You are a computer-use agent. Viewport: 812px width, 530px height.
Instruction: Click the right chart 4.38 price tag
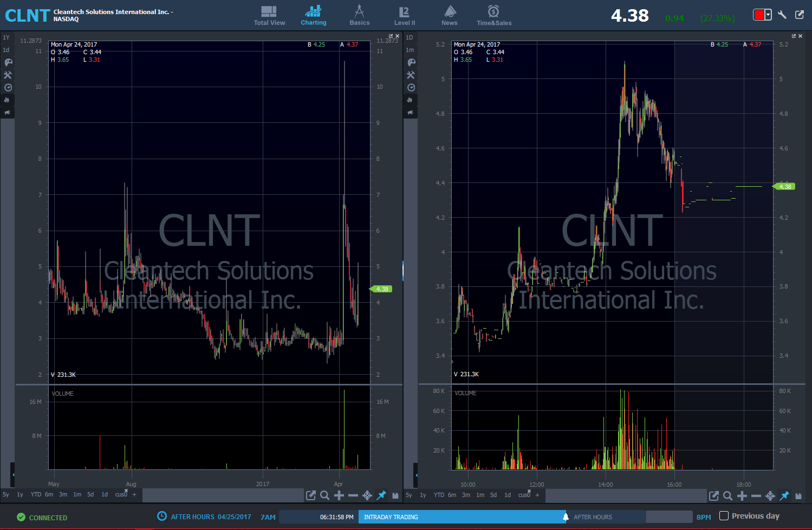point(784,187)
